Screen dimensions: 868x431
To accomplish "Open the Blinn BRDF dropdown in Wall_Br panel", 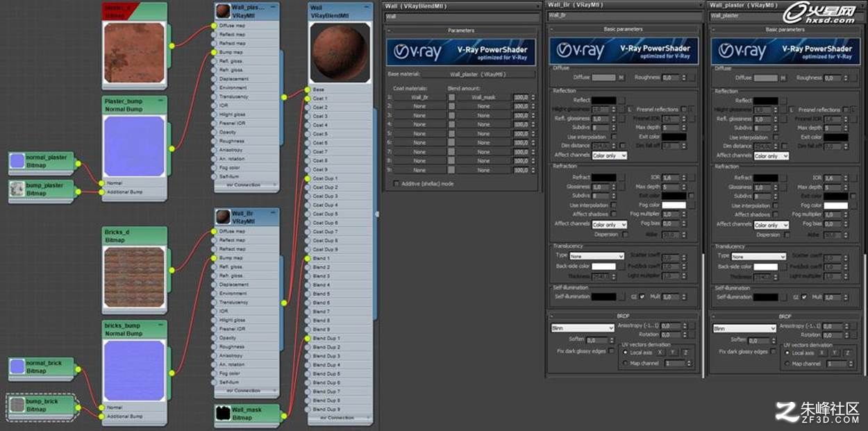I will [582, 328].
